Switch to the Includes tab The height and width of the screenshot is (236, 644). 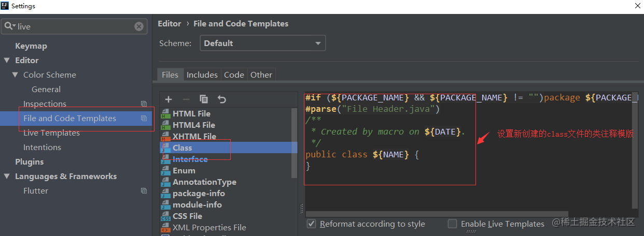click(202, 75)
